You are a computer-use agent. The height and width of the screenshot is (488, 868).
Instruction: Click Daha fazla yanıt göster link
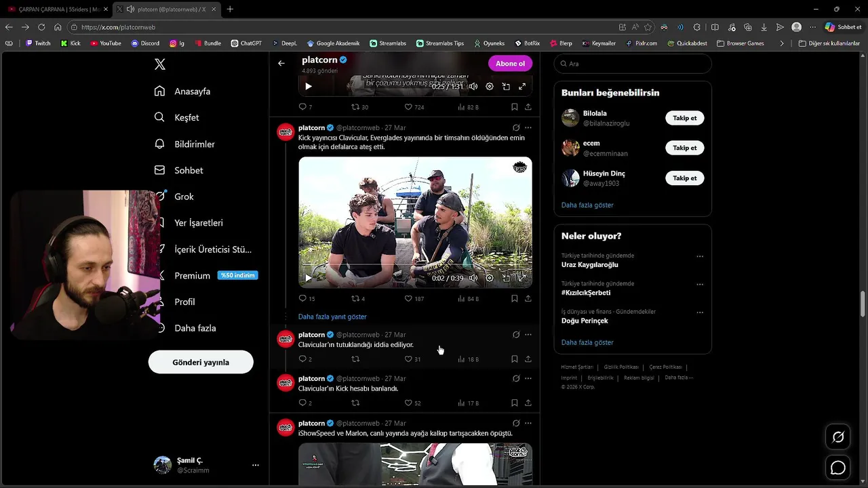click(x=332, y=317)
